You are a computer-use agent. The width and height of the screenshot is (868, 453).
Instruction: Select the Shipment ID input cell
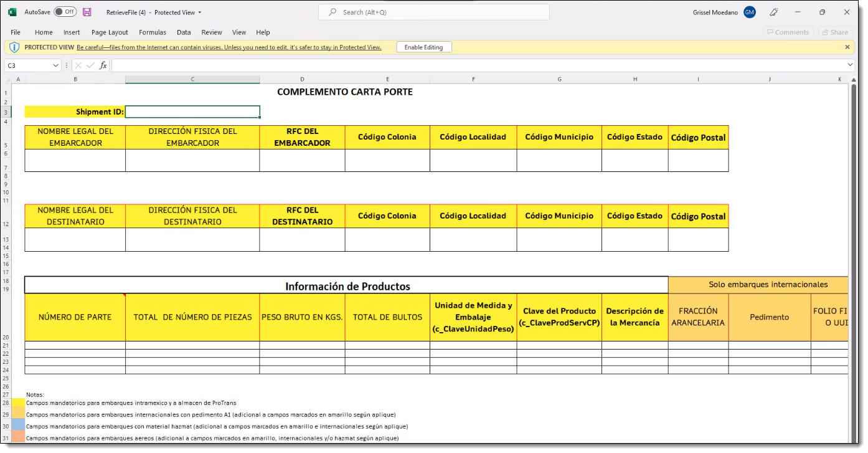pyautogui.click(x=192, y=112)
